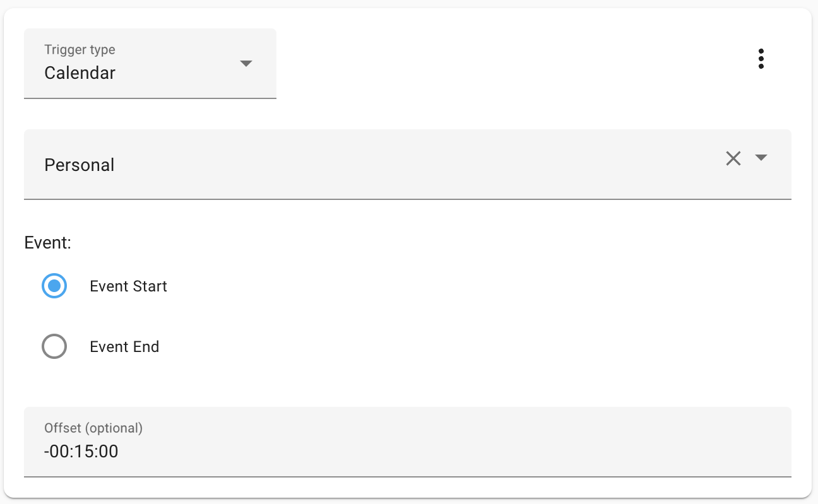Click blank space right of Event End

tap(442, 347)
